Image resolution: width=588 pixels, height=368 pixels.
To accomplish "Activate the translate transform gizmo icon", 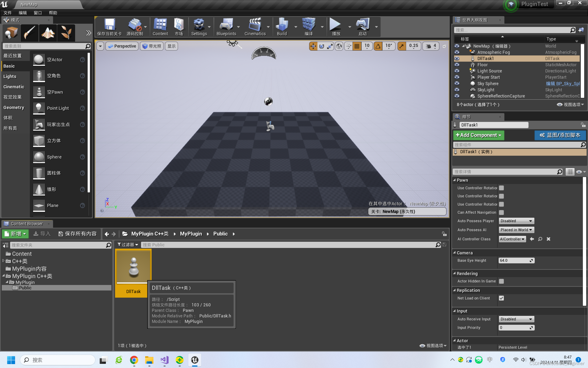I will (x=313, y=46).
